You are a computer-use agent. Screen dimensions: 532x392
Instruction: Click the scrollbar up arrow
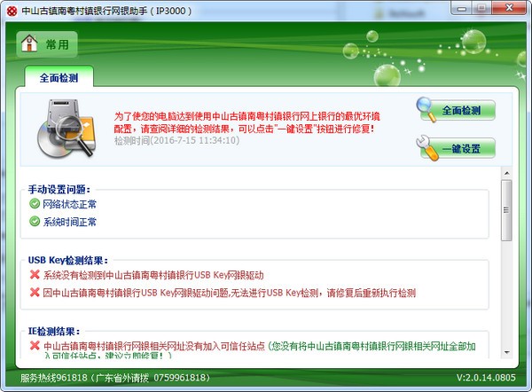pyautogui.click(x=506, y=173)
